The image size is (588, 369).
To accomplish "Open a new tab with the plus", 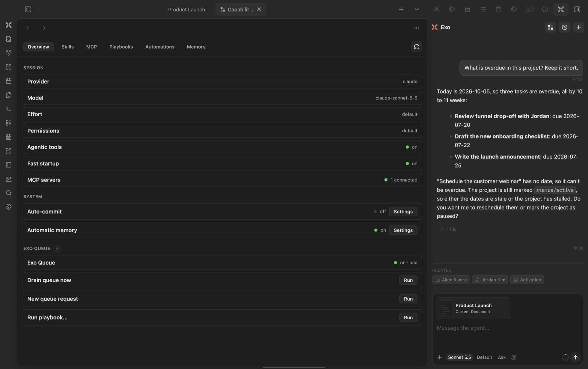I will (x=401, y=9).
